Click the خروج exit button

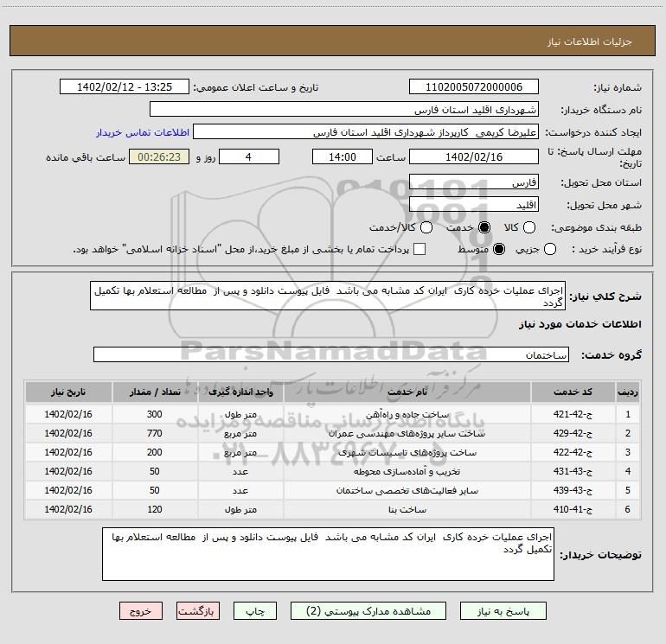141,611
